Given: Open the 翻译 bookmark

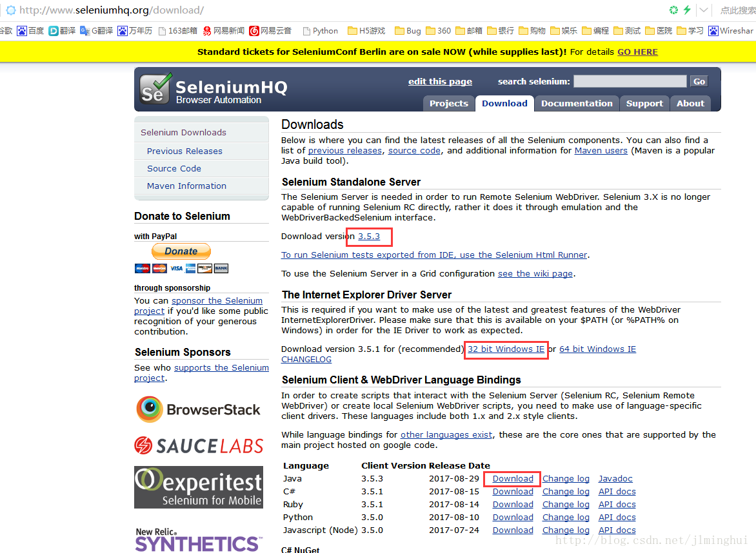Looking at the screenshot, I should pos(62,31).
